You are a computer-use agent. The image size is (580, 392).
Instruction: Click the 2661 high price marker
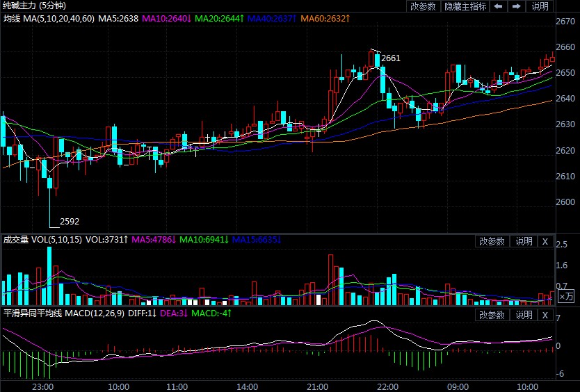pos(391,58)
